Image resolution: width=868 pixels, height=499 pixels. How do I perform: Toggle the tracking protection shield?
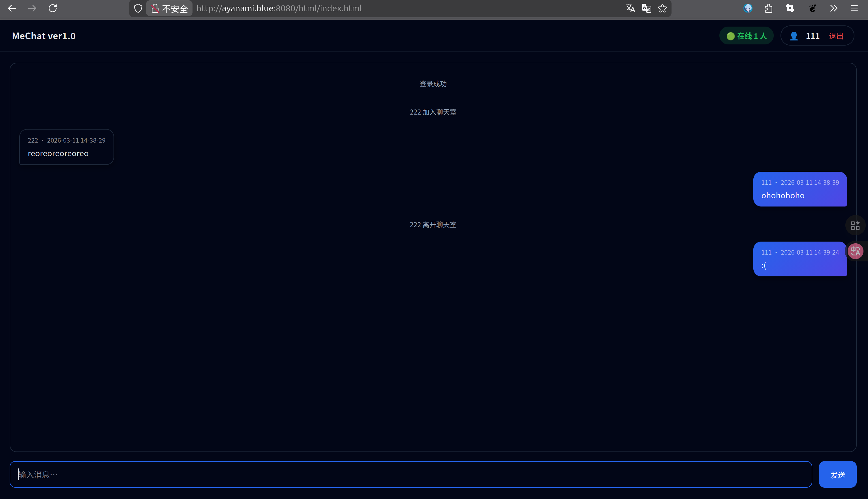(x=138, y=8)
